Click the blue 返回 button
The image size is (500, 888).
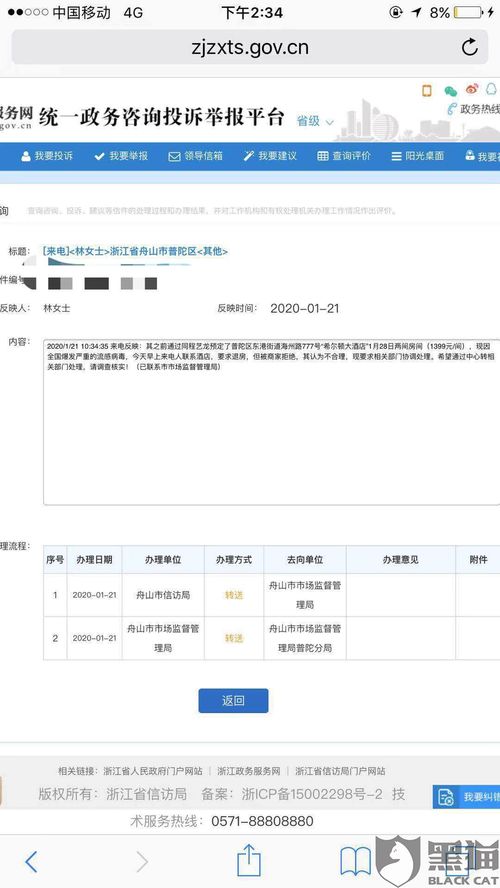tap(233, 701)
